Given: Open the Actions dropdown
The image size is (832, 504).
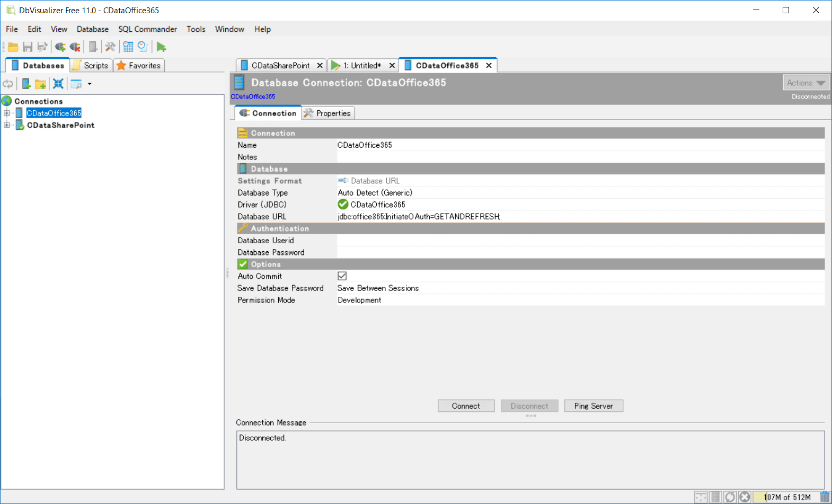Looking at the screenshot, I should click(x=806, y=83).
